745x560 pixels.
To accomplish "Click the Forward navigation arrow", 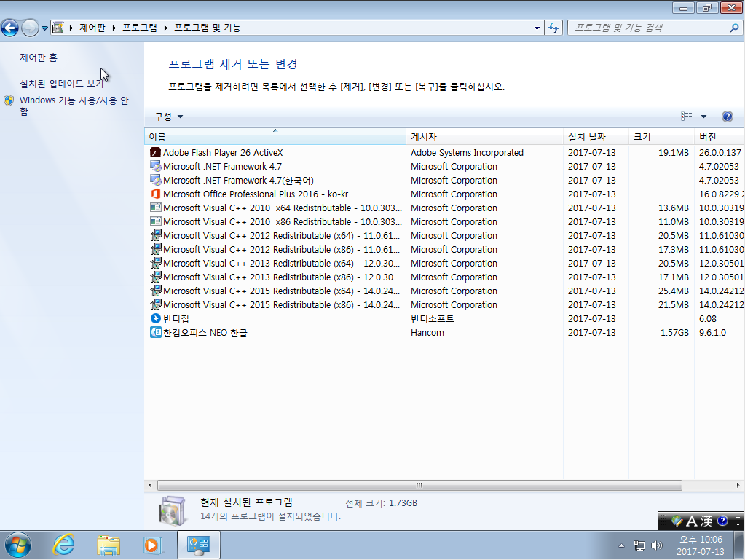I will coord(30,28).
